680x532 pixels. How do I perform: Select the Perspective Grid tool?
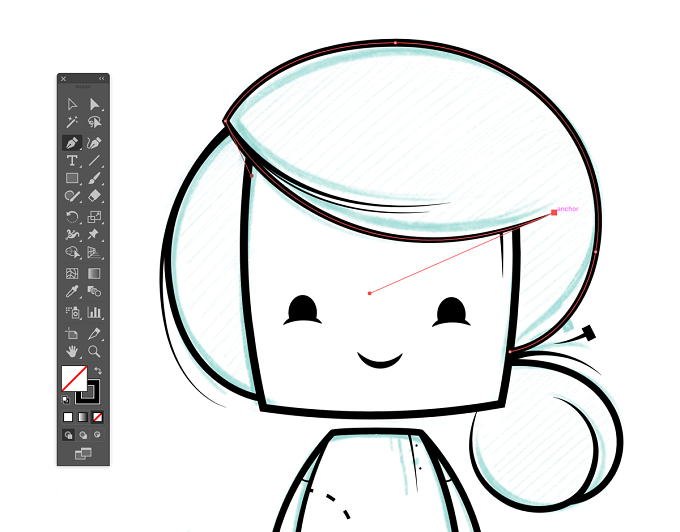[94, 252]
